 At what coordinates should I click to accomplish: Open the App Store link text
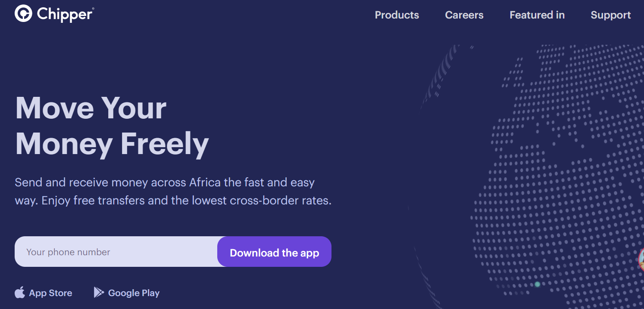coord(50,293)
